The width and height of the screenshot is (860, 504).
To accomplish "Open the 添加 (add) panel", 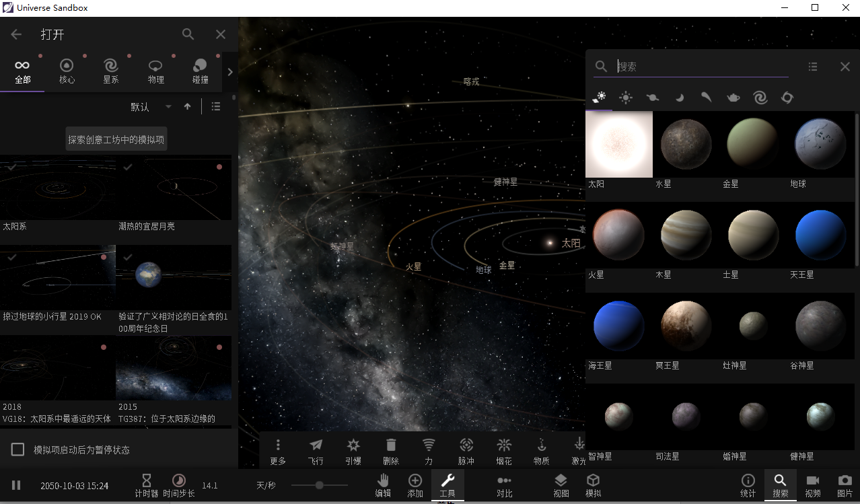I will pos(415,485).
